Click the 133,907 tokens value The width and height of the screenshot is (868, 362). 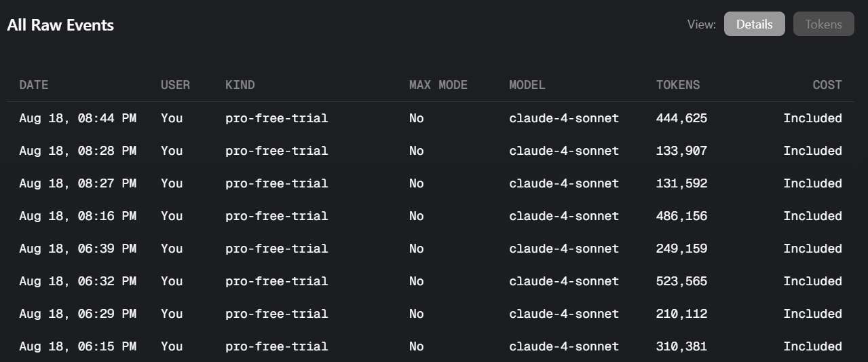tap(681, 151)
